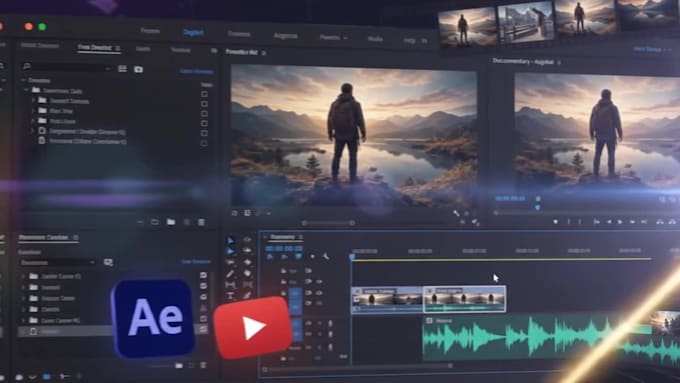Tick the second checkbox in the Project panel column

coord(204,104)
